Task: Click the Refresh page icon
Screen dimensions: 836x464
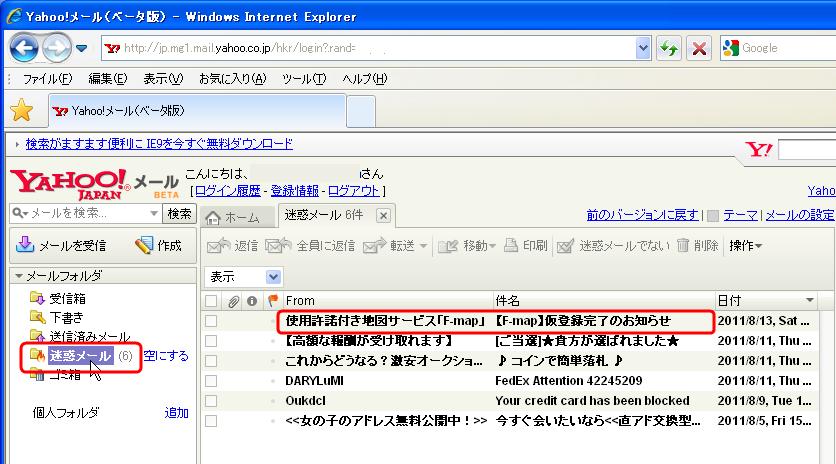Action: coord(669,49)
